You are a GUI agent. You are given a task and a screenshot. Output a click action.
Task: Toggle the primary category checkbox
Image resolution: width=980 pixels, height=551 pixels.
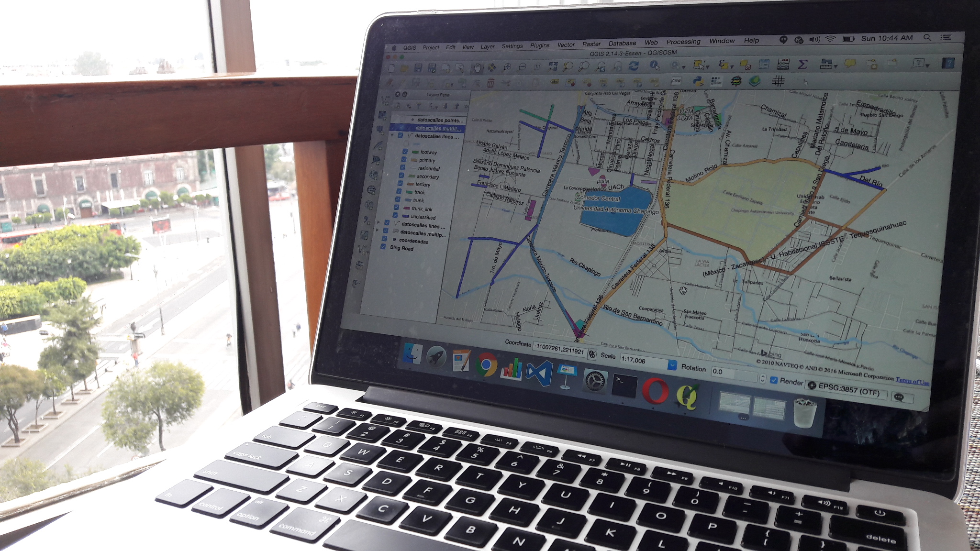point(403,160)
